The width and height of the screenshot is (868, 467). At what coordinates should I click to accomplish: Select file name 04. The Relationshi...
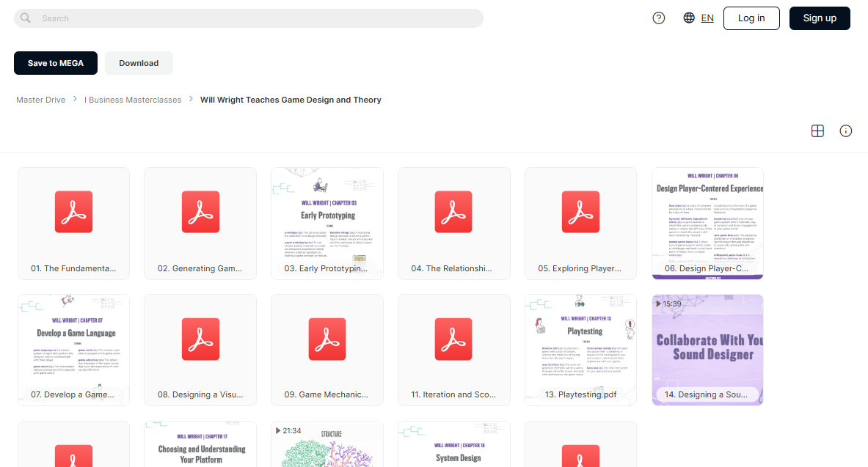(451, 268)
